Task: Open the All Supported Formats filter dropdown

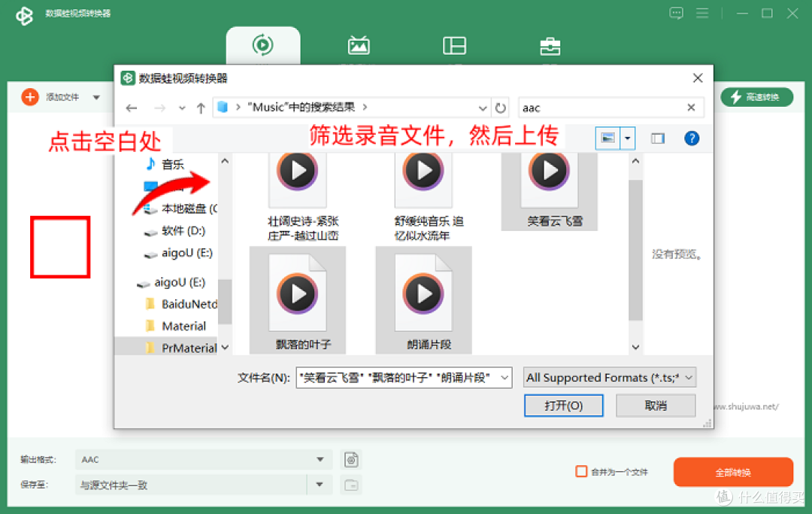Action: coord(609,378)
